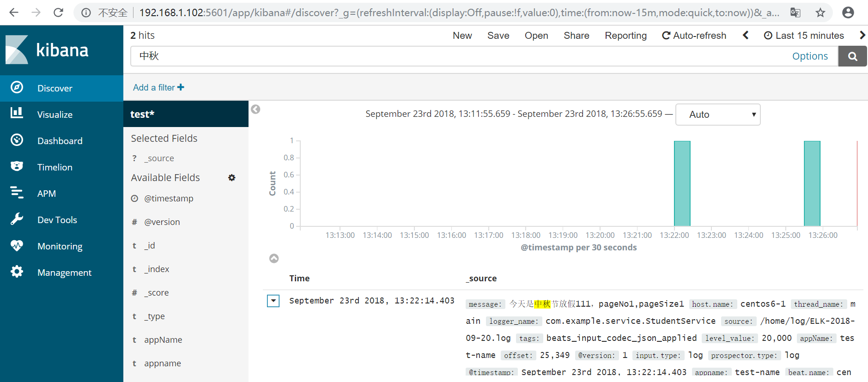Open browser translate icon

795,12
